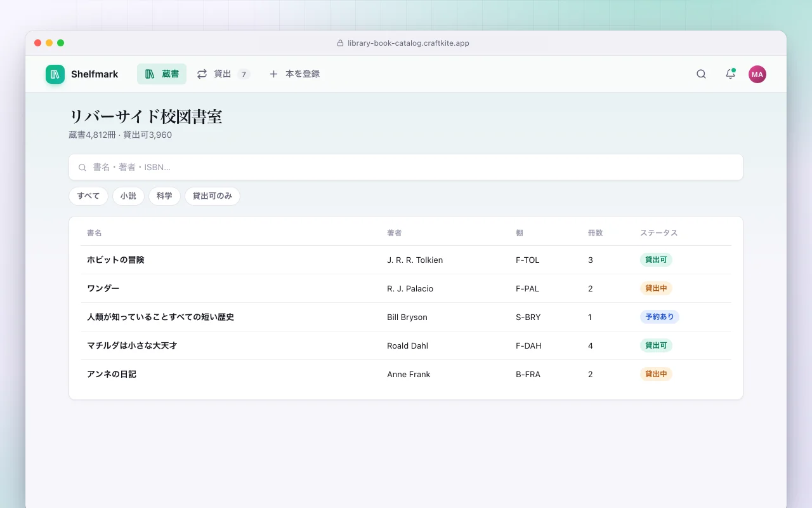This screenshot has width=812, height=508.
Task: Click shelf code F-DAH
Action: (528, 346)
